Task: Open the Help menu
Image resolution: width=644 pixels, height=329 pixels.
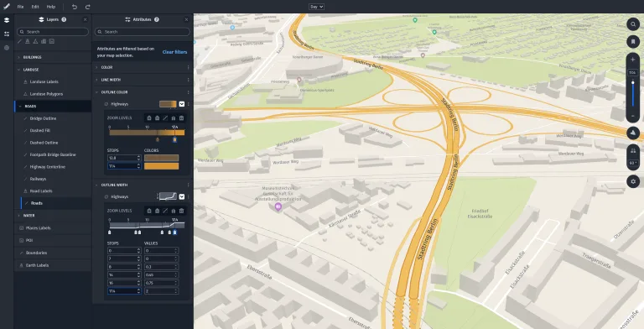Action: (x=51, y=7)
